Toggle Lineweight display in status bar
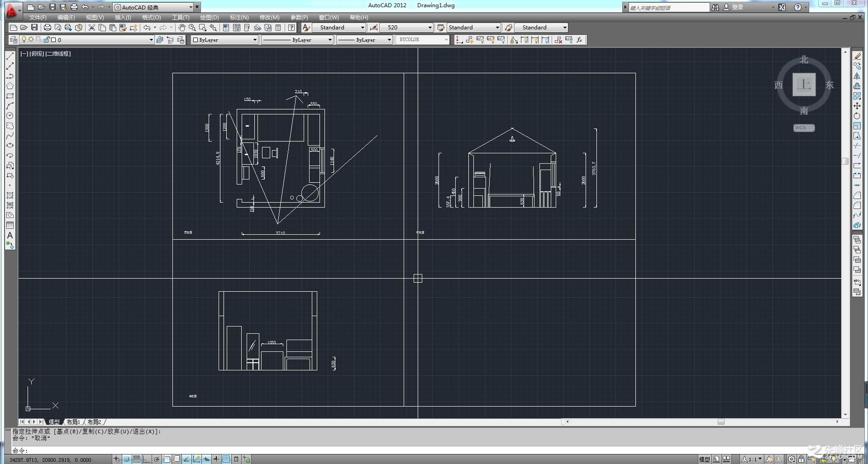The width and height of the screenshot is (868, 464). [x=216, y=459]
